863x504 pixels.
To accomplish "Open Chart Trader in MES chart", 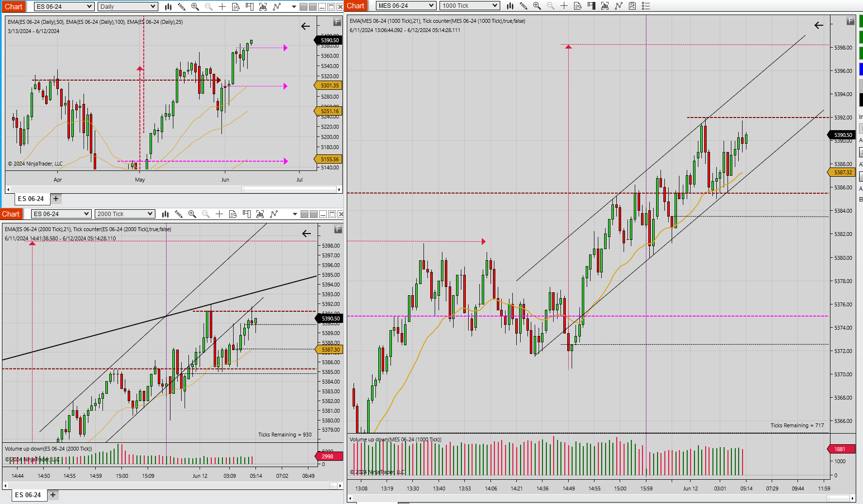I will point(591,6).
